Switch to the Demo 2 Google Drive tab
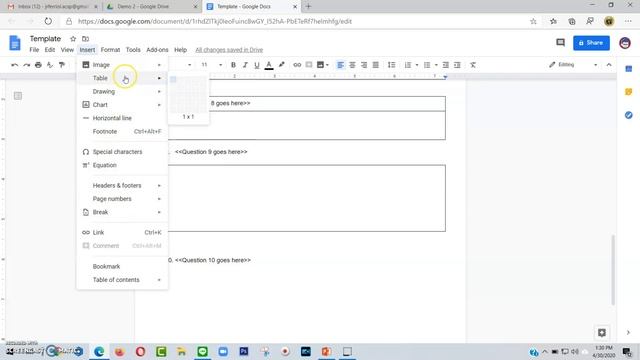This screenshot has height=360, width=640. click(x=151, y=7)
